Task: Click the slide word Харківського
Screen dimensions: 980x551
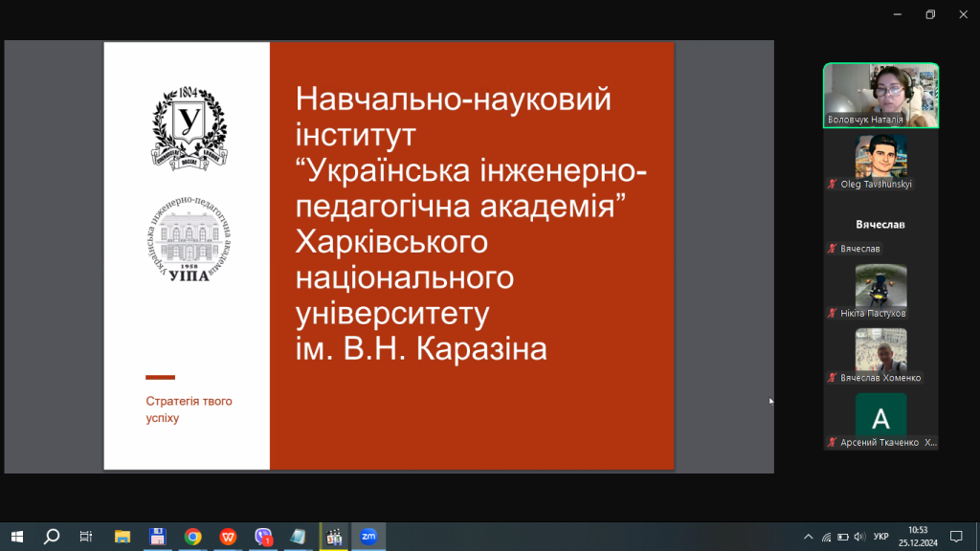Action: click(391, 242)
